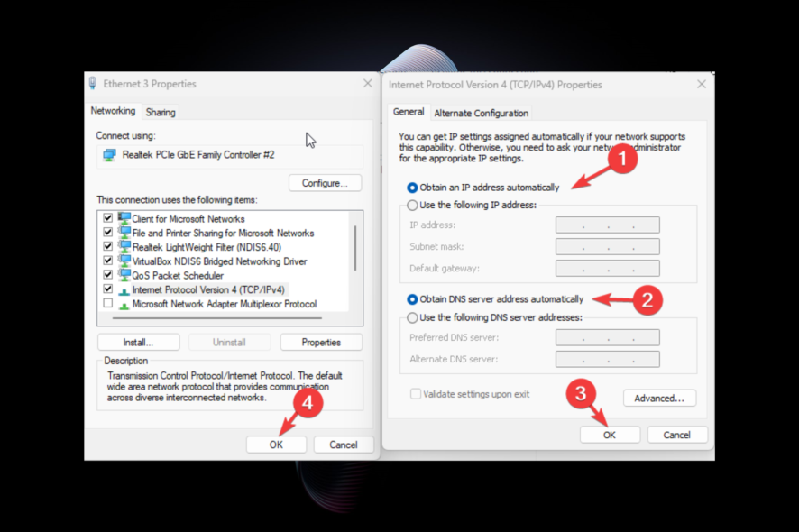Toggle Realtek LightWeight Filter checkbox
The image size is (799, 532).
[107, 246]
